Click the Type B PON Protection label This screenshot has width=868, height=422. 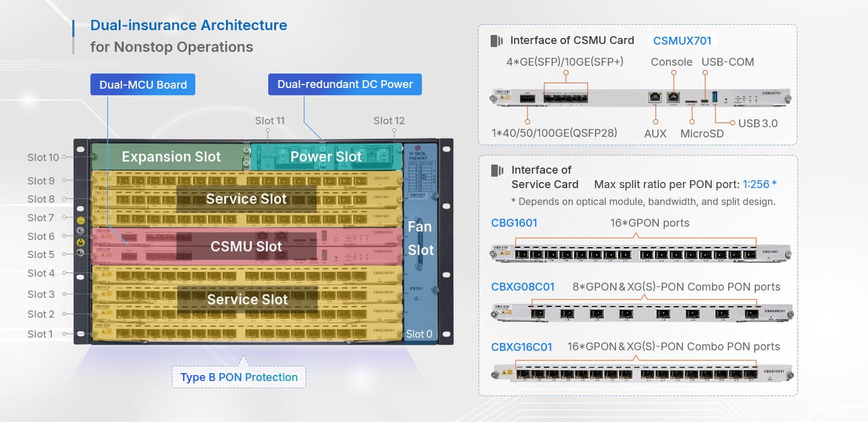239,377
